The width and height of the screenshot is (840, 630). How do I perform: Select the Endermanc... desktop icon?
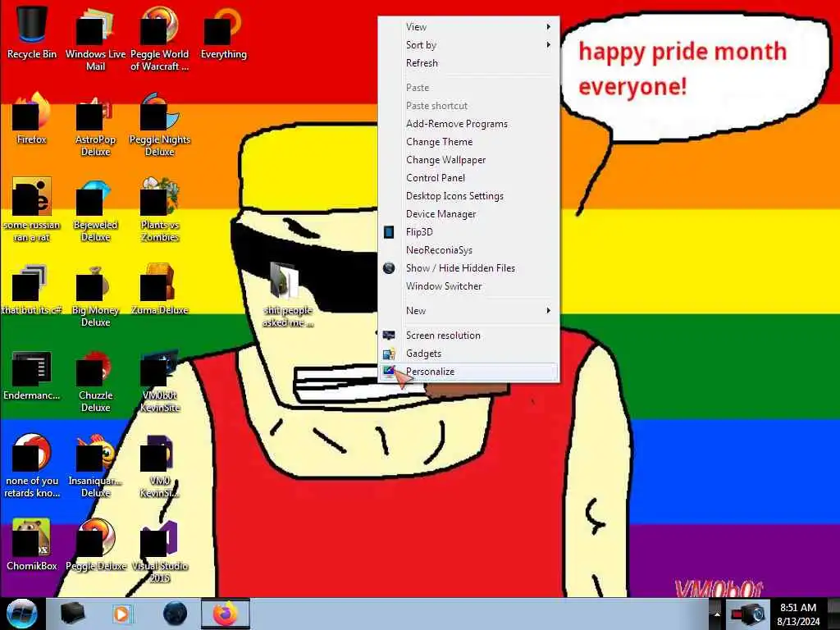pos(32,375)
